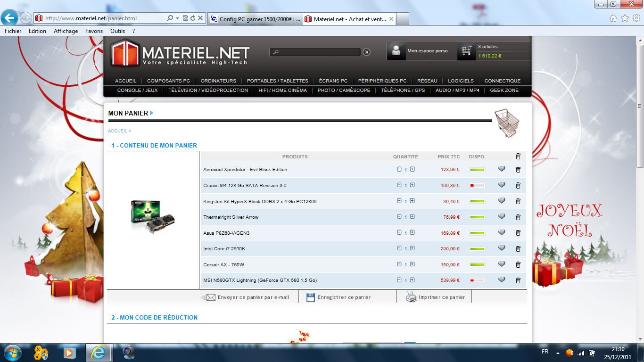Screen dimensions: 644x362
Task: Delete Crucial M4 128 Go from cart
Action: 518,186
